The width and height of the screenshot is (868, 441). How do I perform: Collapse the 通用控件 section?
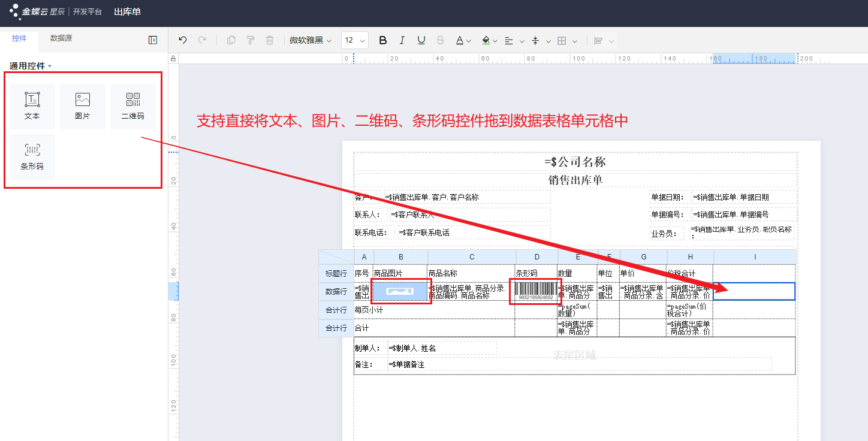[x=31, y=66]
